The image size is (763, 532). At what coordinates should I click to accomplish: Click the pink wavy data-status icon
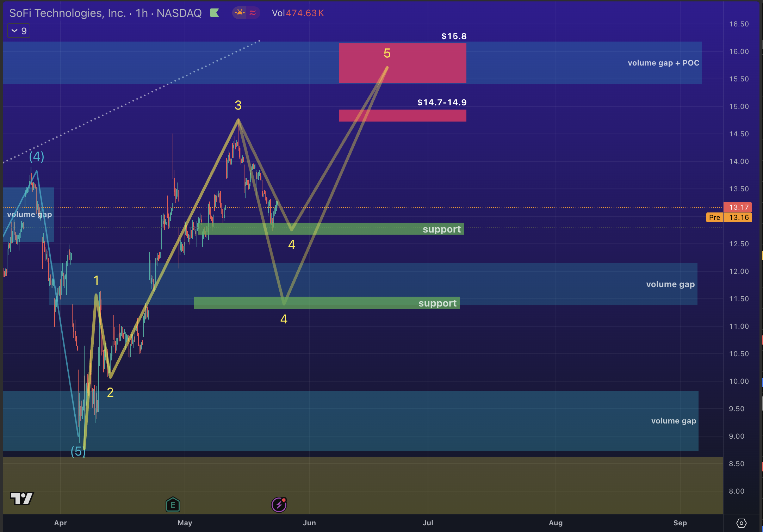[253, 13]
